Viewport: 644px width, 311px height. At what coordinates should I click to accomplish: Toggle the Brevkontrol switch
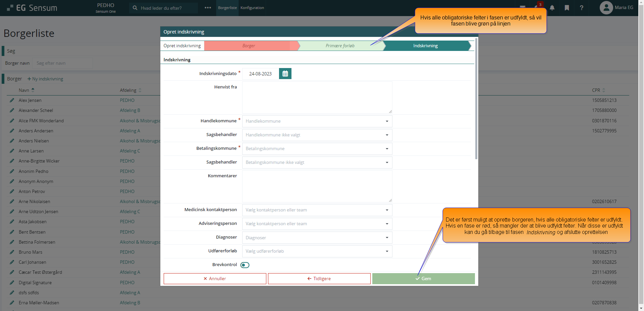pos(245,265)
